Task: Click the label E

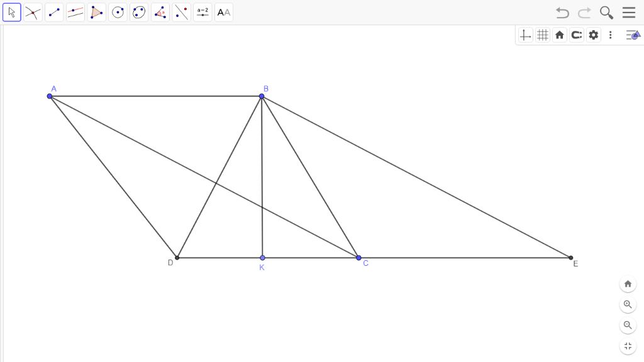Action: point(575,264)
